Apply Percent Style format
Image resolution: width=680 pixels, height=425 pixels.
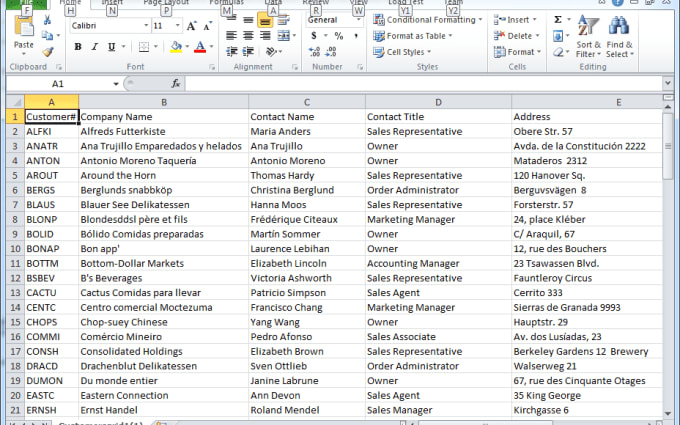click(339, 36)
